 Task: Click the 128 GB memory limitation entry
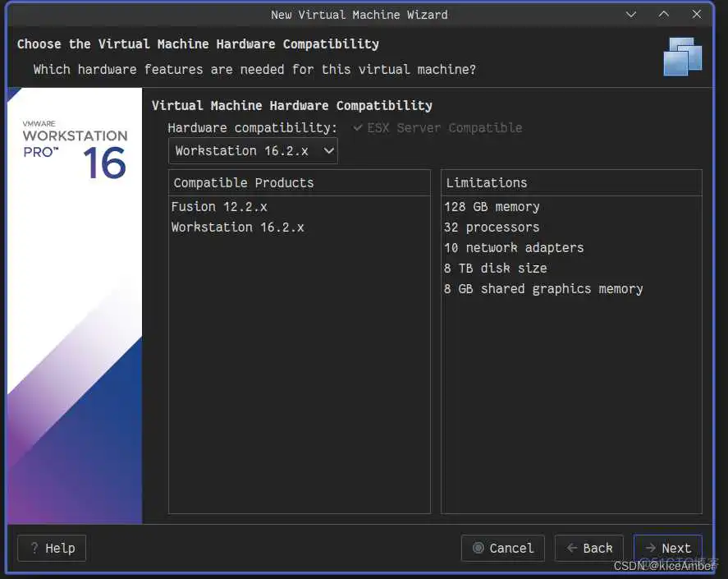[492, 206]
